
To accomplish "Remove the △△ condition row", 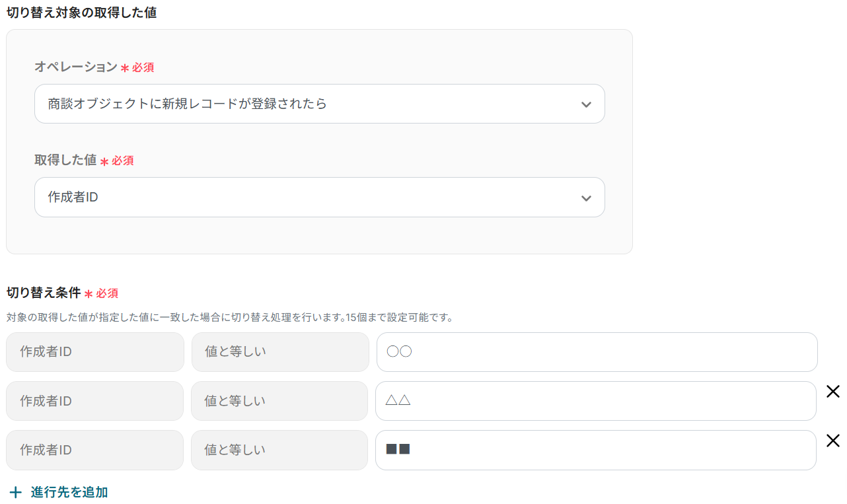I will click(833, 392).
